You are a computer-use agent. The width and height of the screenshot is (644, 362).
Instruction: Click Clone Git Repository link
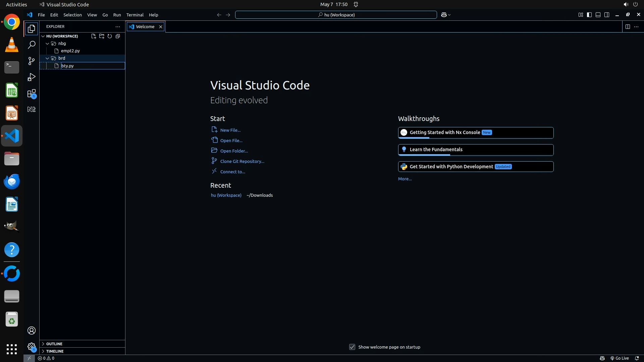pyautogui.click(x=242, y=161)
